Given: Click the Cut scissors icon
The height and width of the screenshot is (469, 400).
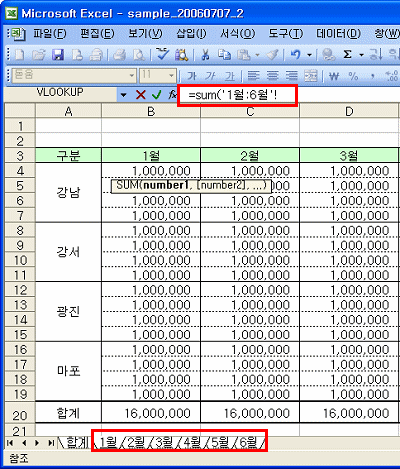Looking at the screenshot, I should point(205,55).
